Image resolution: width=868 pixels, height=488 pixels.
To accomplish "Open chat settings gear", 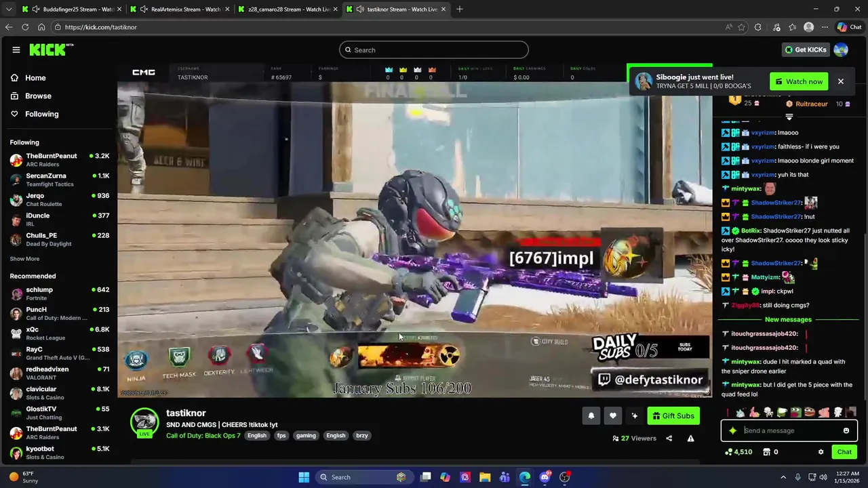I will (821, 452).
